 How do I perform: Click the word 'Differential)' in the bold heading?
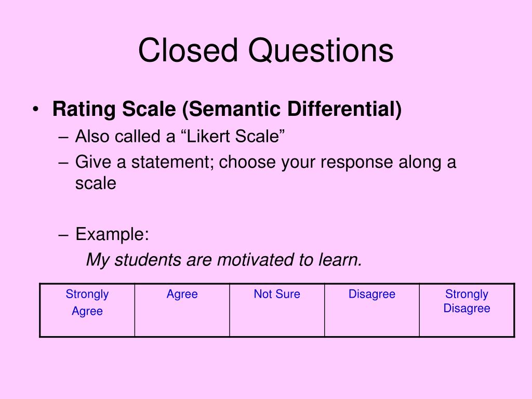coord(344,109)
